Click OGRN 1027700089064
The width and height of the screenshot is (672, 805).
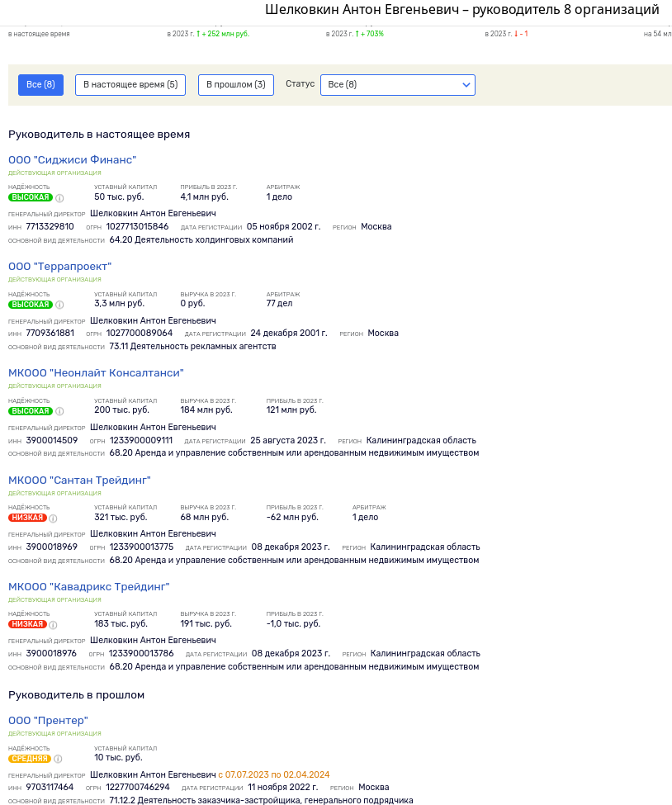click(140, 334)
